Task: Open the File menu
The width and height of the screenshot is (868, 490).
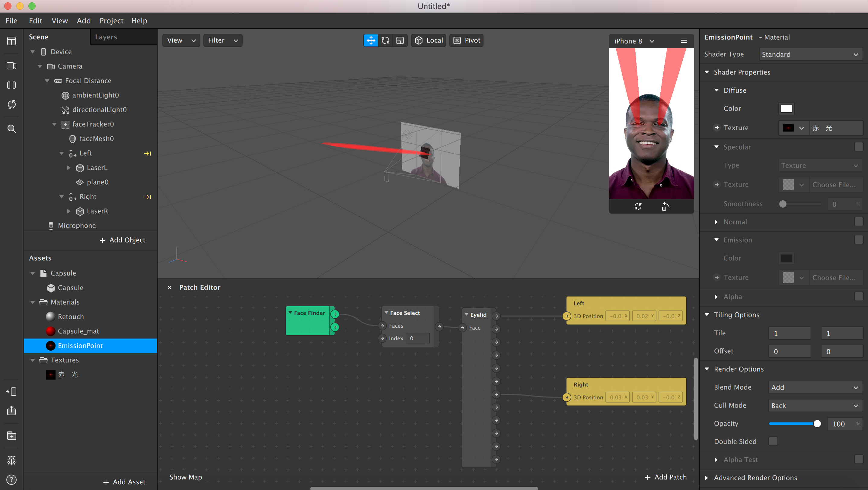Action: (11, 21)
